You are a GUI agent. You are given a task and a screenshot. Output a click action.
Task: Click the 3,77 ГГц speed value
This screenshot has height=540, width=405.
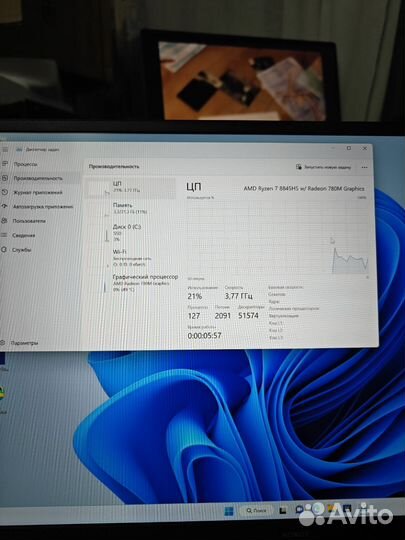[x=239, y=296]
